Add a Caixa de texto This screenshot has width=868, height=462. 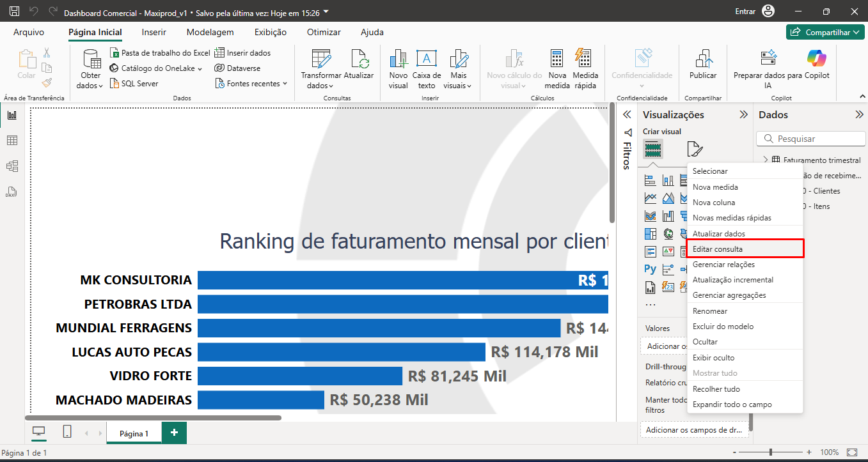click(426, 59)
